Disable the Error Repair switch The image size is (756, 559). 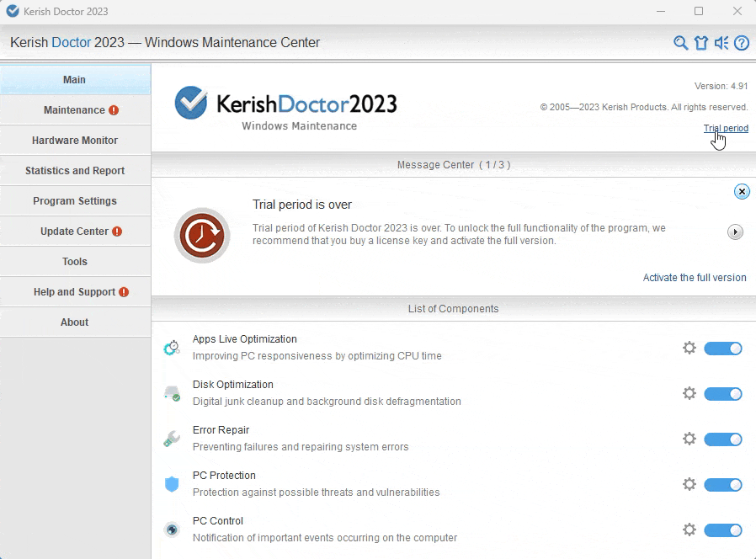[x=722, y=439]
